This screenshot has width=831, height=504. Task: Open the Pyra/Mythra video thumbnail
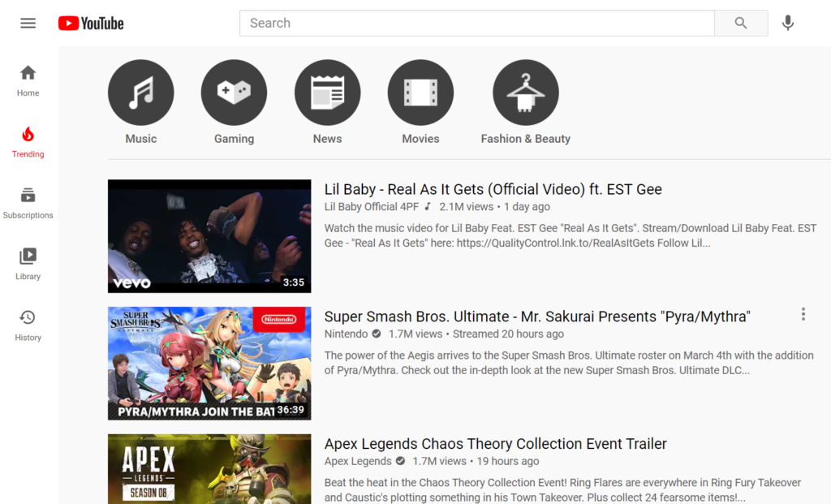[209, 364]
